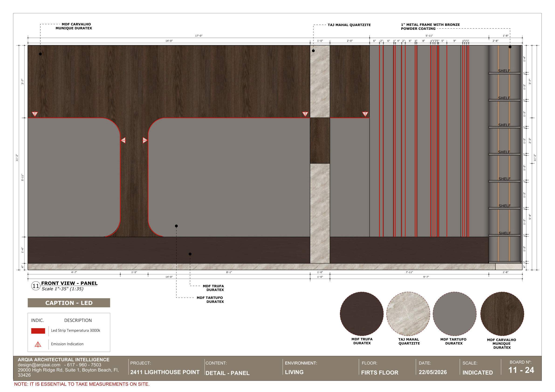Viewport: 555px width, 392px height.
Task: Select the MDF Carvalho Munique Duratex material circle
Action: coord(502,314)
